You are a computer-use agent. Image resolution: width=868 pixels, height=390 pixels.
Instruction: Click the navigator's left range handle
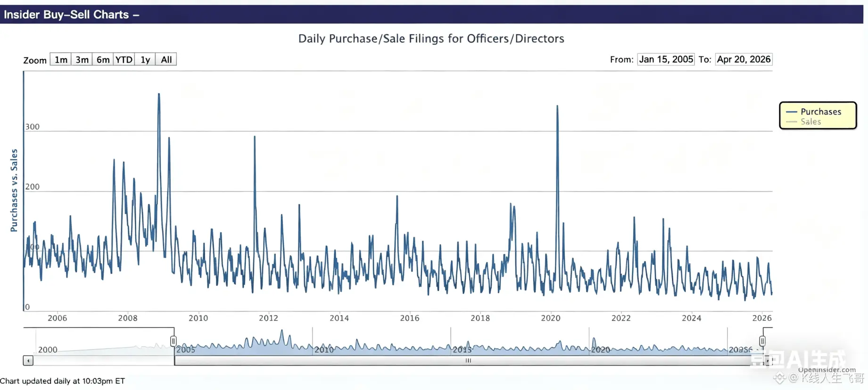[174, 341]
